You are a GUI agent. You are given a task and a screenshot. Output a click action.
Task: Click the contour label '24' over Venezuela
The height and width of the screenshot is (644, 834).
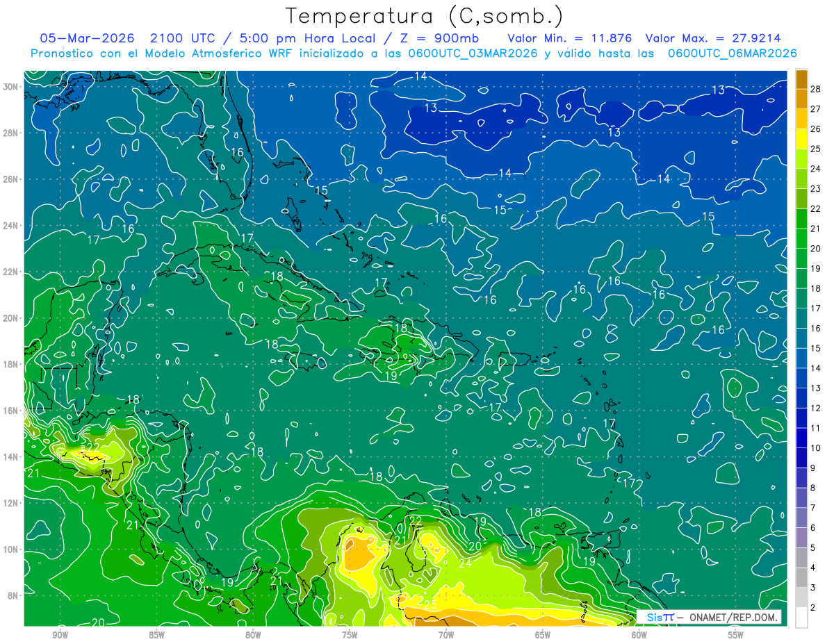(465, 563)
